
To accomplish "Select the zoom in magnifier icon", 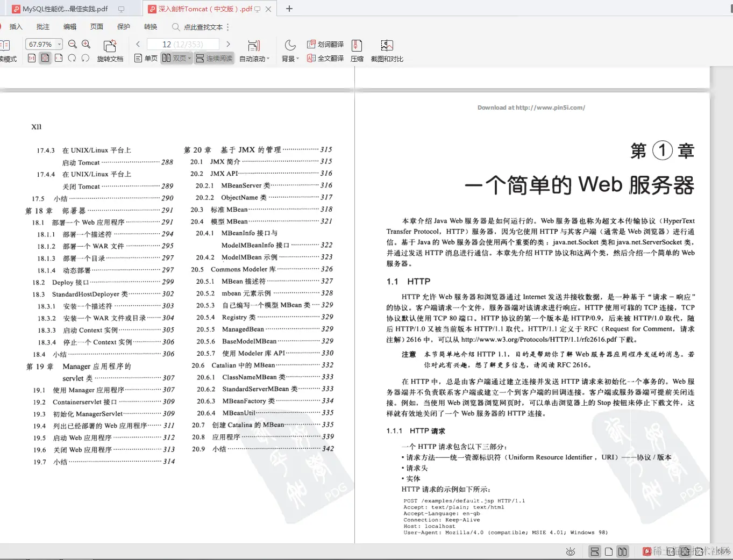I will tap(86, 44).
